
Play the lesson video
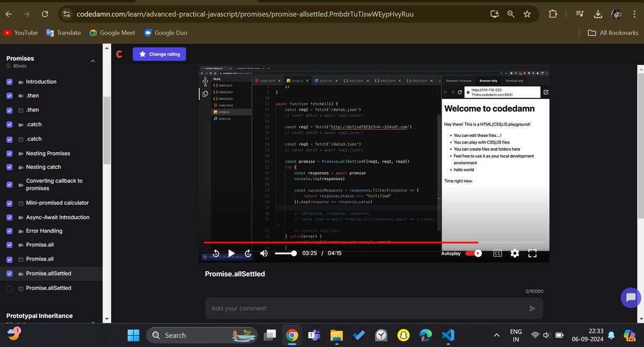point(231,253)
